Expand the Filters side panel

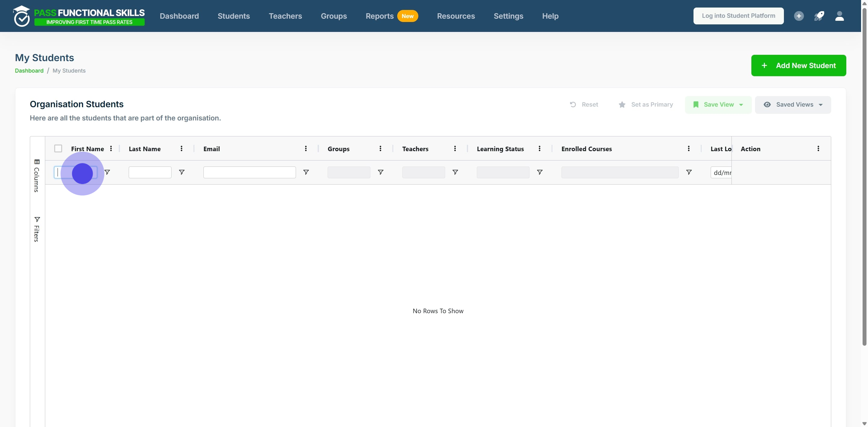click(x=37, y=229)
